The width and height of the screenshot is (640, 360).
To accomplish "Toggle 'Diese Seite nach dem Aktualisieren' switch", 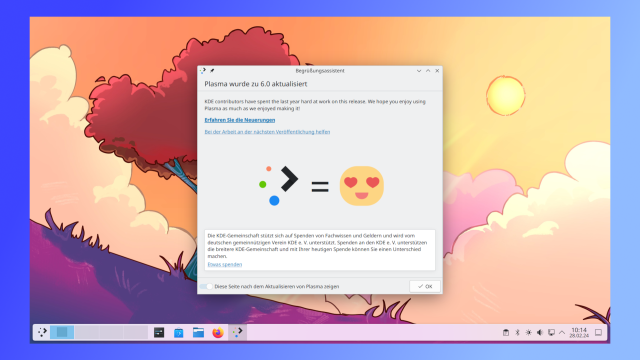I will point(207,287).
